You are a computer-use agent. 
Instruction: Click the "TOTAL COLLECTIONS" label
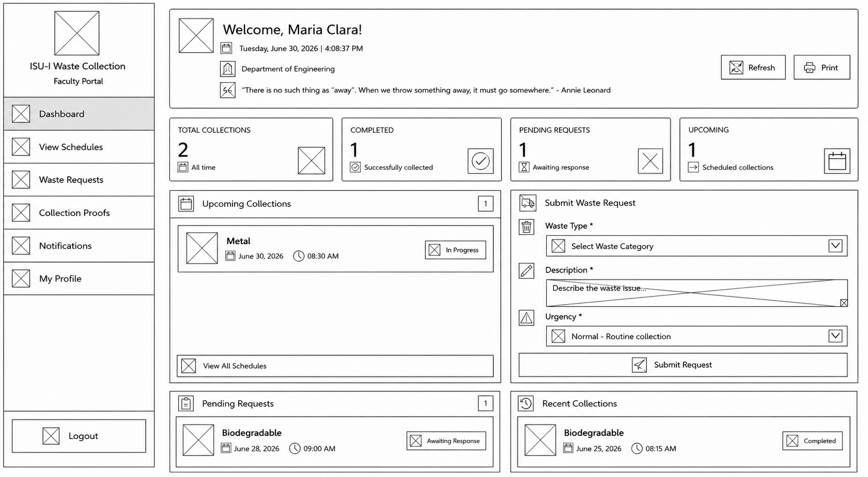pyautogui.click(x=214, y=130)
